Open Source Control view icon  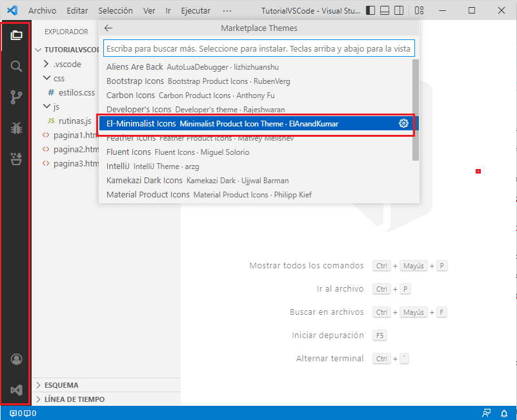click(x=16, y=97)
